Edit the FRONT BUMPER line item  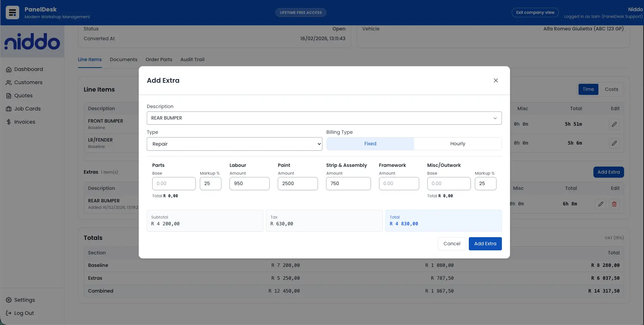(614, 124)
